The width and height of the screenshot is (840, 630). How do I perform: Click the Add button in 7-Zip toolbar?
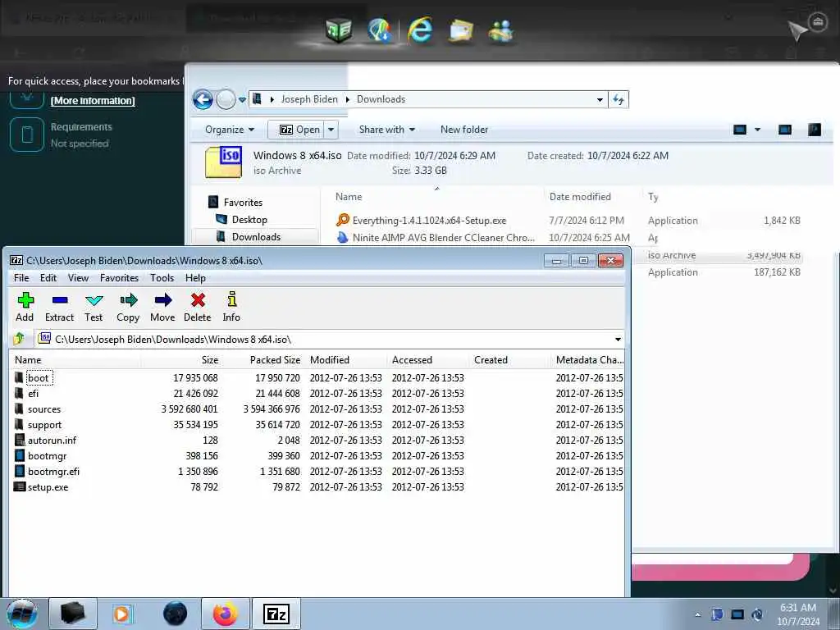point(25,307)
